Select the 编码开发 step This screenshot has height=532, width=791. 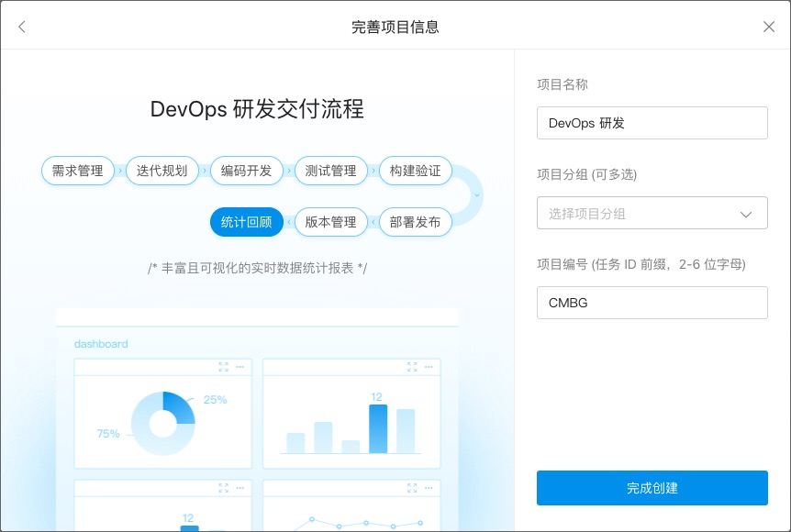(246, 171)
